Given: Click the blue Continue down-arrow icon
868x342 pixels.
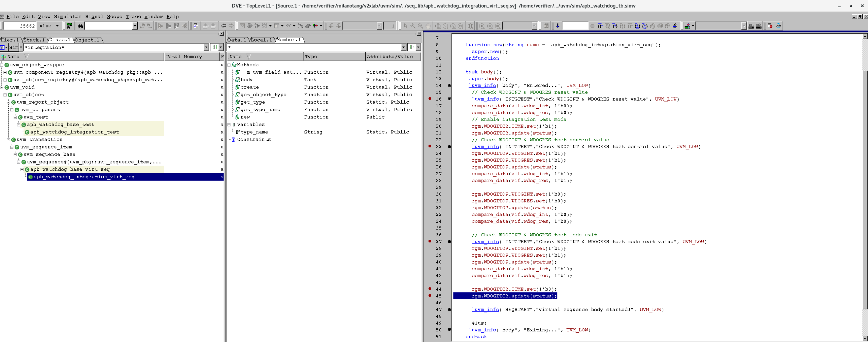Looking at the screenshot, I should [558, 26].
